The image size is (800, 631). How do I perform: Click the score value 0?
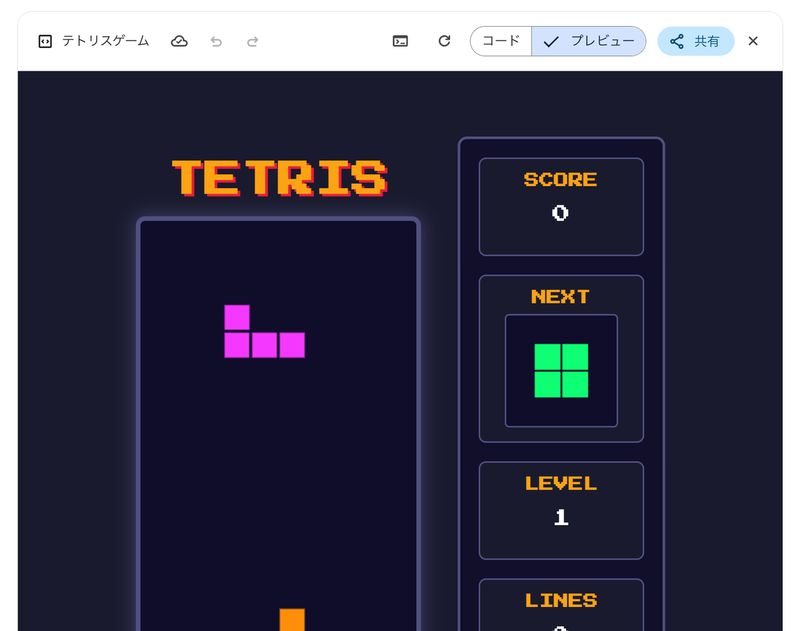click(560, 213)
